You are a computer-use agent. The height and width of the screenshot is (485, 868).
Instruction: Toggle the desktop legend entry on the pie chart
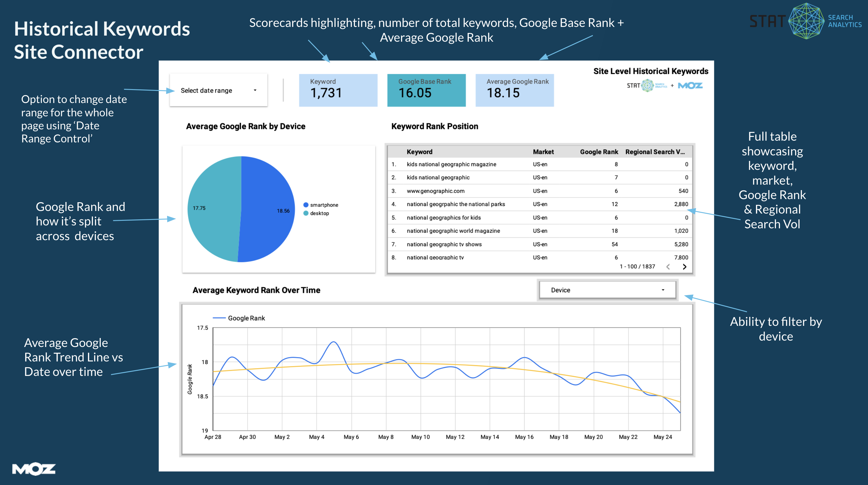(320, 213)
